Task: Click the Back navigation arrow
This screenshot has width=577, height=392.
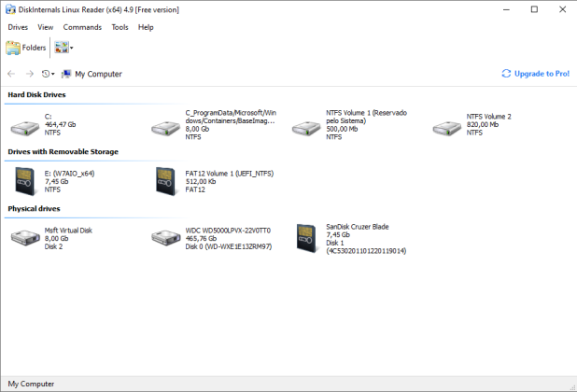Action: [11, 74]
